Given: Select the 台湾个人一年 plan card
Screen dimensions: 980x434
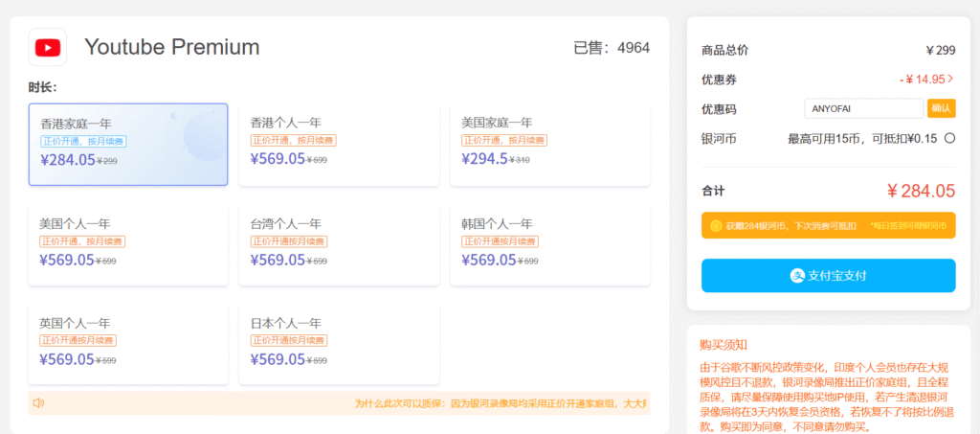Looking at the screenshot, I should (339, 245).
